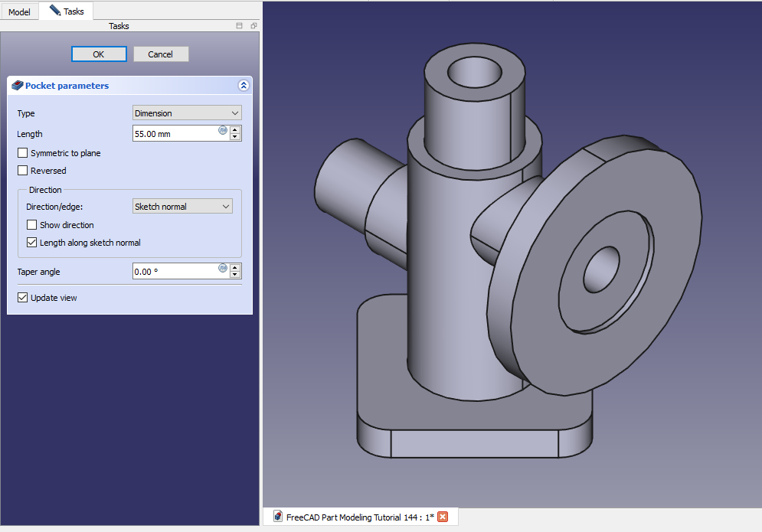762x532 pixels.
Task: Click the pencil icon on the Tasks tab
Action: [54, 11]
